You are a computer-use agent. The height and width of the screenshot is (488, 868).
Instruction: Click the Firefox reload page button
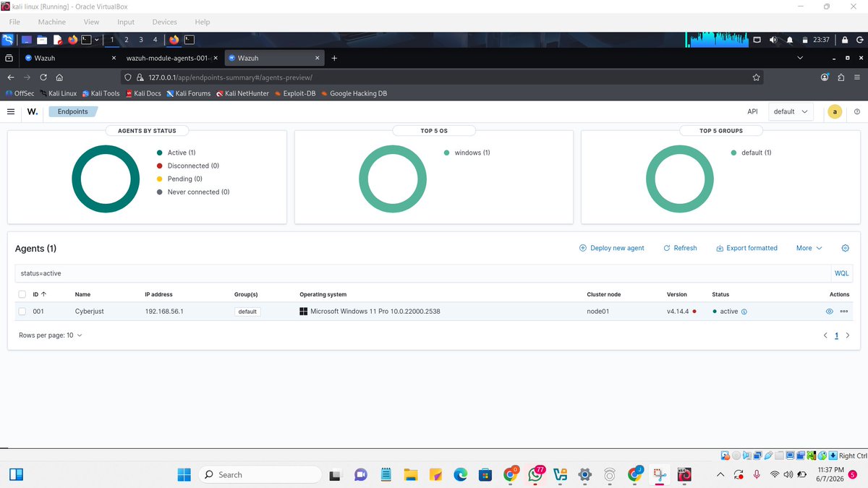click(43, 77)
